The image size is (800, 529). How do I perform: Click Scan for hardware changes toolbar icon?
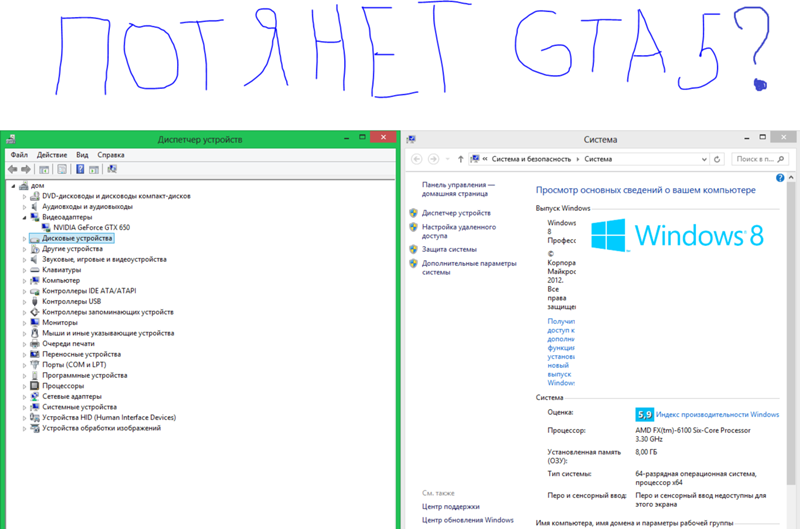click(112, 169)
